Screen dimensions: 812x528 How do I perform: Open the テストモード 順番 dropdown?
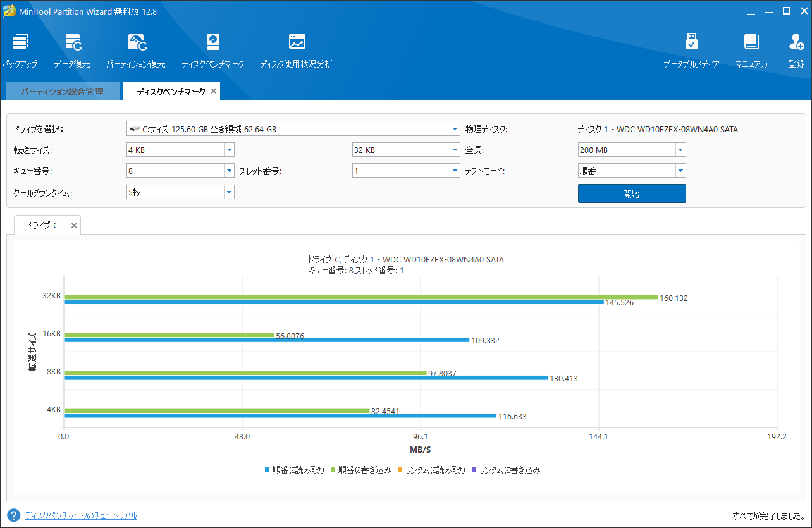[680, 171]
